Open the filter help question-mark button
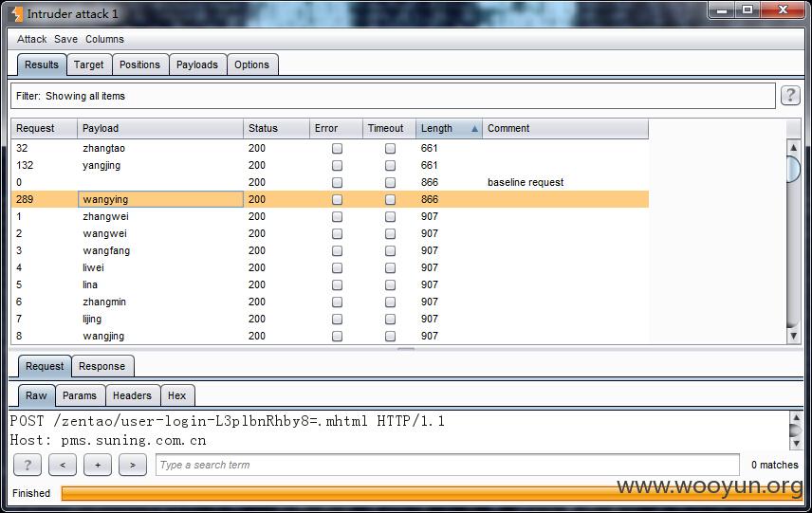The image size is (812, 513). tap(790, 95)
